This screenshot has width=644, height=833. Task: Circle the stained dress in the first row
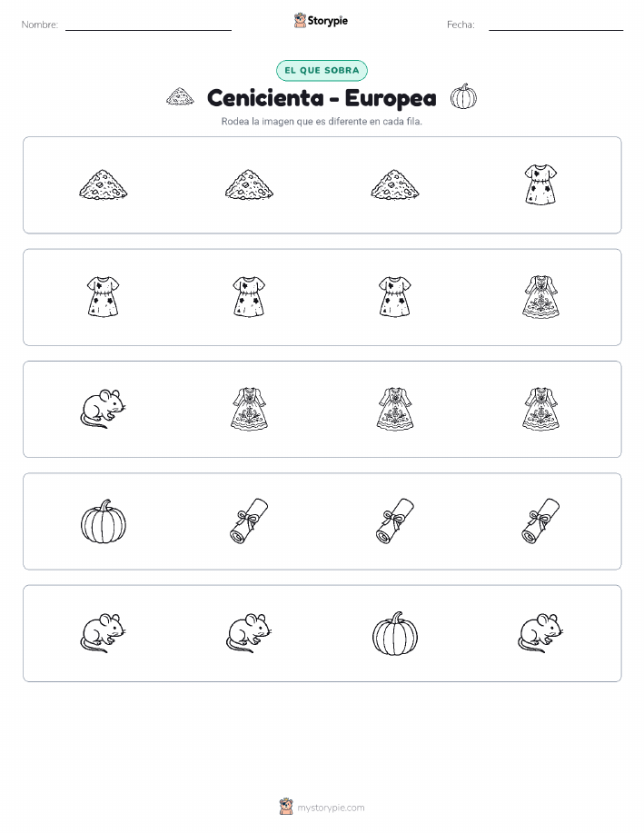pyautogui.click(x=540, y=185)
